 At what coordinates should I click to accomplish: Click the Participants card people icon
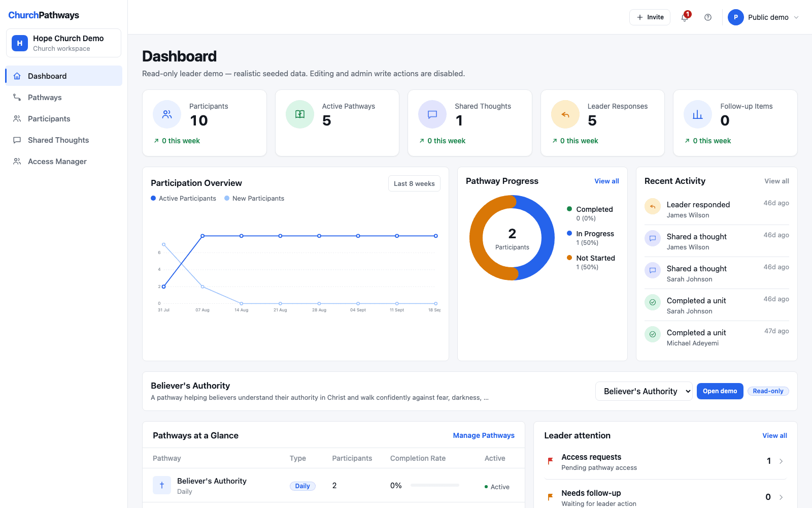(167, 115)
